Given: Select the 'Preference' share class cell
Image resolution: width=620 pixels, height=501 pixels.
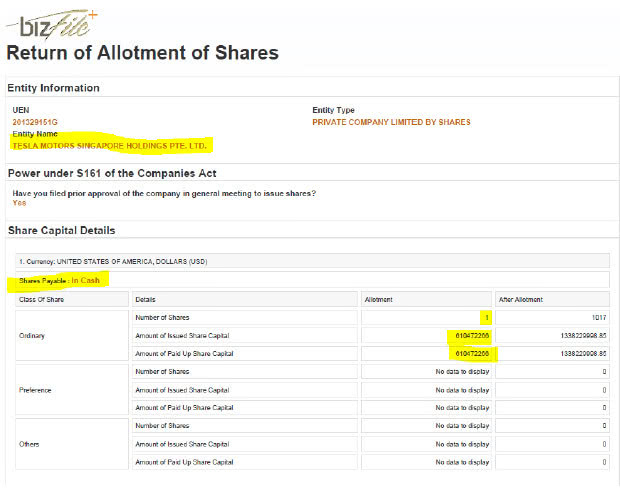Looking at the screenshot, I should coord(72,390).
